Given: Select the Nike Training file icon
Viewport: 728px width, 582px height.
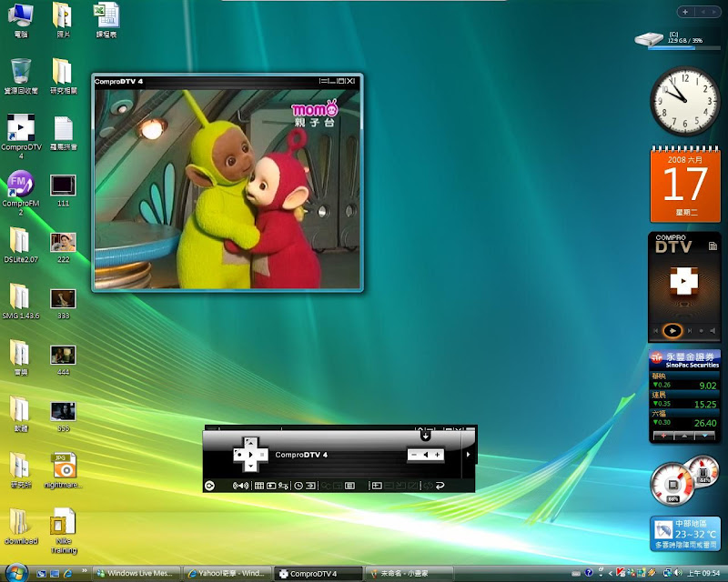Looking at the screenshot, I should (63, 530).
